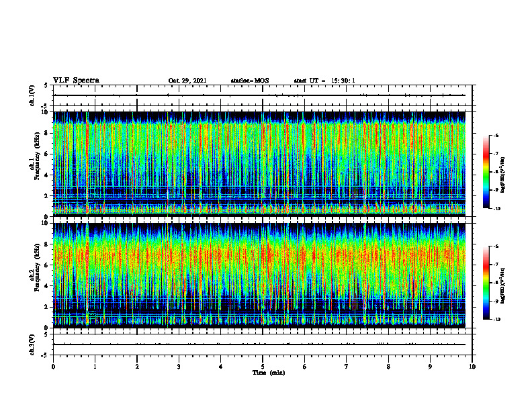Click the ch.3 voltage waveform trace
Screen dimensions: 532x411
click(x=259, y=345)
